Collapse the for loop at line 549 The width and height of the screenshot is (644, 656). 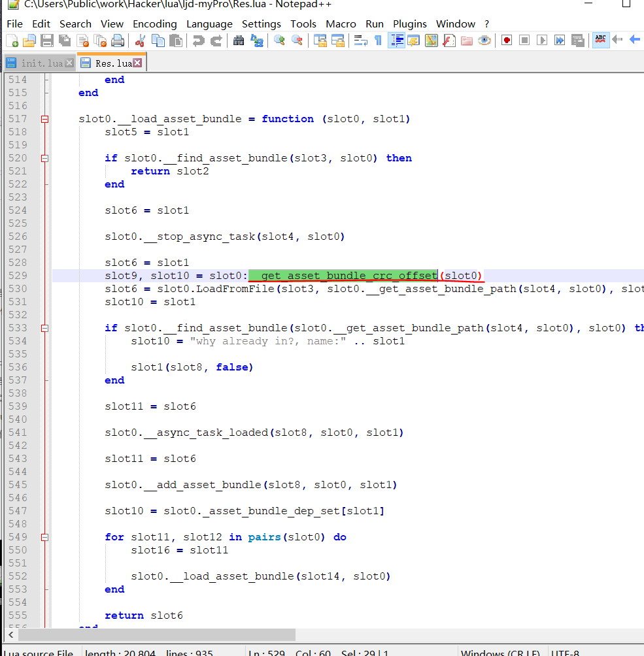click(45, 538)
